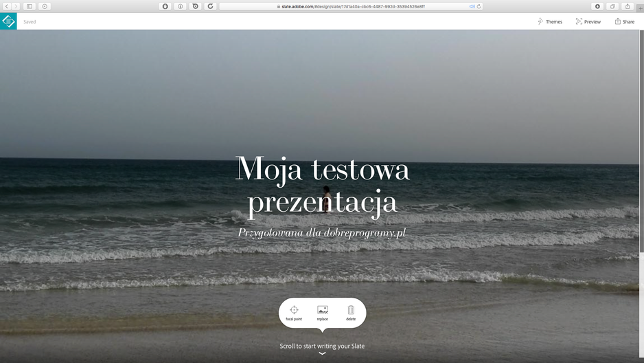Delete the cover photo

(351, 313)
